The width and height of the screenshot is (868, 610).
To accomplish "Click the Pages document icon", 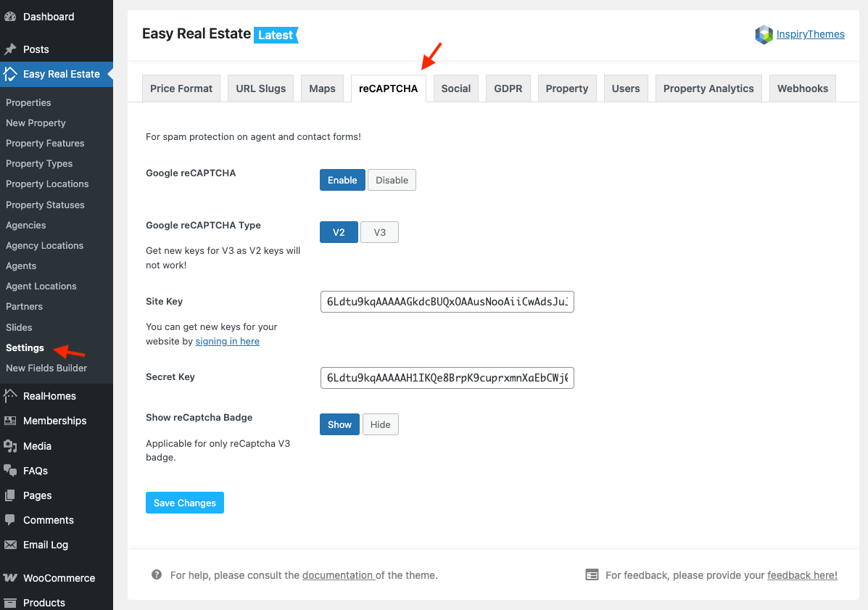I will 10,495.
